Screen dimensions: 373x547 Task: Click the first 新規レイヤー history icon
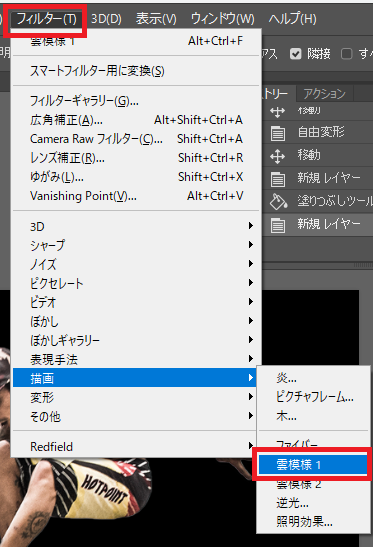pyautogui.click(x=278, y=179)
